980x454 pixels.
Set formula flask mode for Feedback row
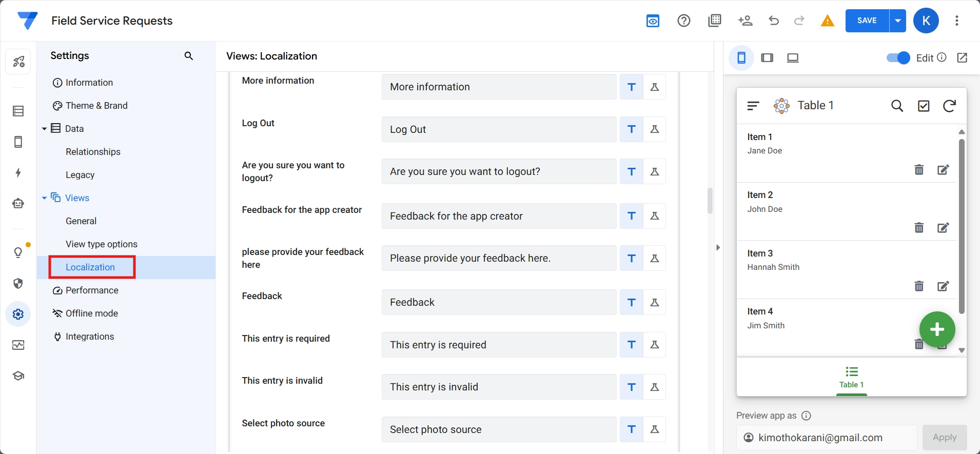coord(655,302)
